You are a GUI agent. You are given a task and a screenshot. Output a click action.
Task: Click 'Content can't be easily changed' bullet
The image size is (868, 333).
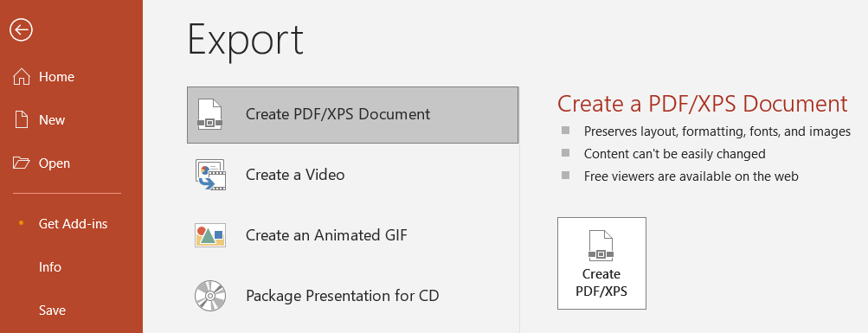click(x=675, y=154)
